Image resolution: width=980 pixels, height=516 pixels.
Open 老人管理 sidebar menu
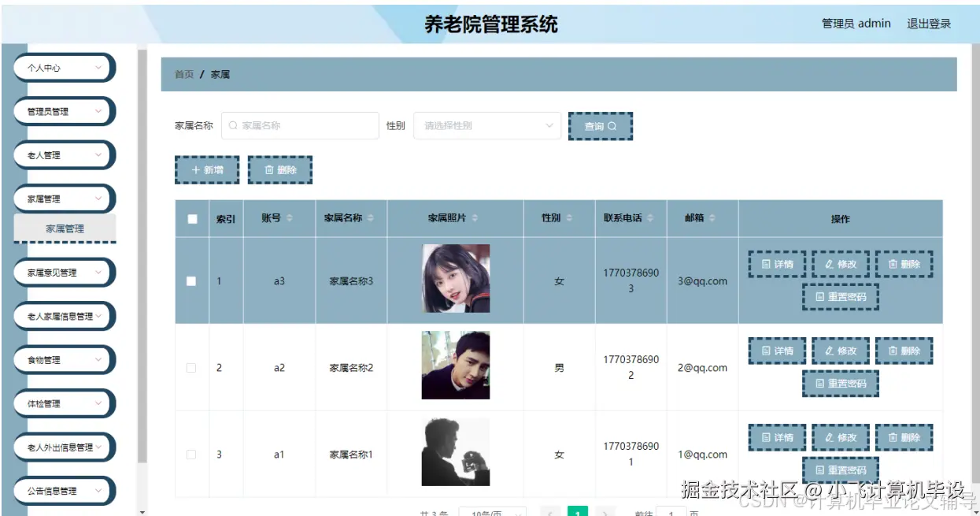pos(65,155)
